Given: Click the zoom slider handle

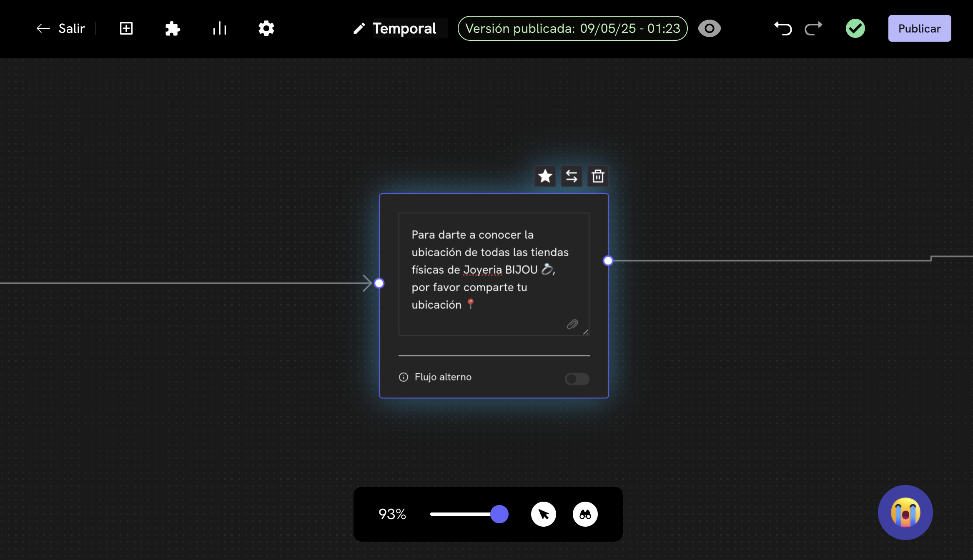Looking at the screenshot, I should click(x=499, y=514).
